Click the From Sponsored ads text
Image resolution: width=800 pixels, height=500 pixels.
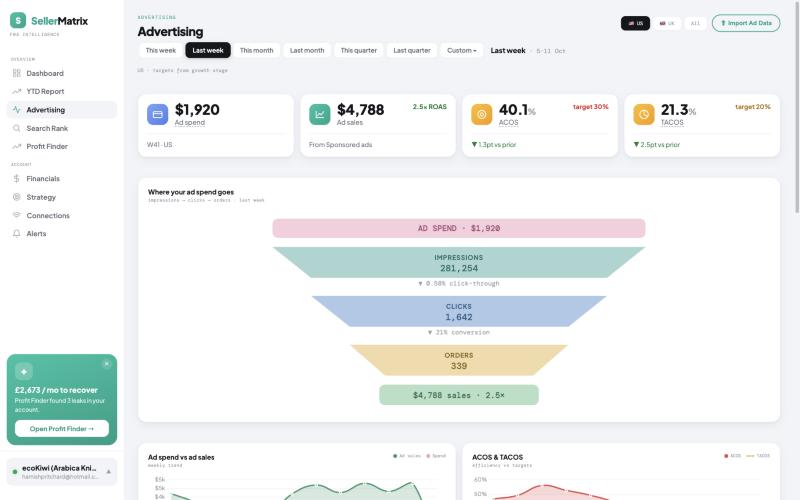click(x=340, y=145)
